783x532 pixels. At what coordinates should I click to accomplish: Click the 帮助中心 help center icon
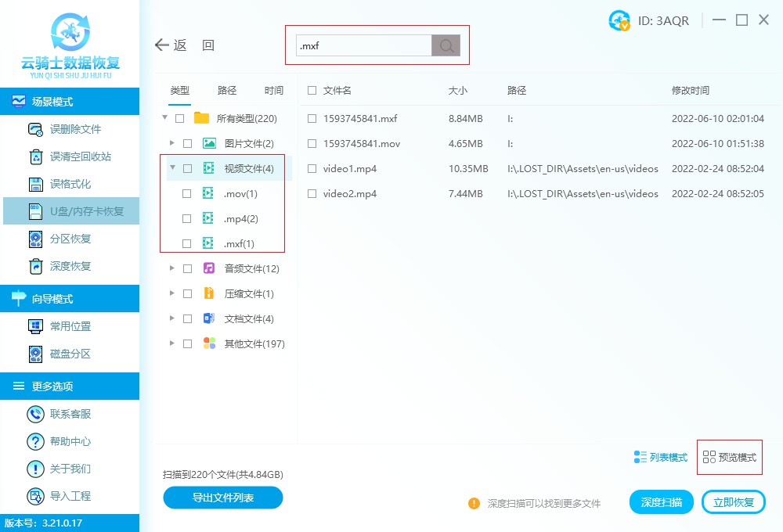(x=35, y=441)
